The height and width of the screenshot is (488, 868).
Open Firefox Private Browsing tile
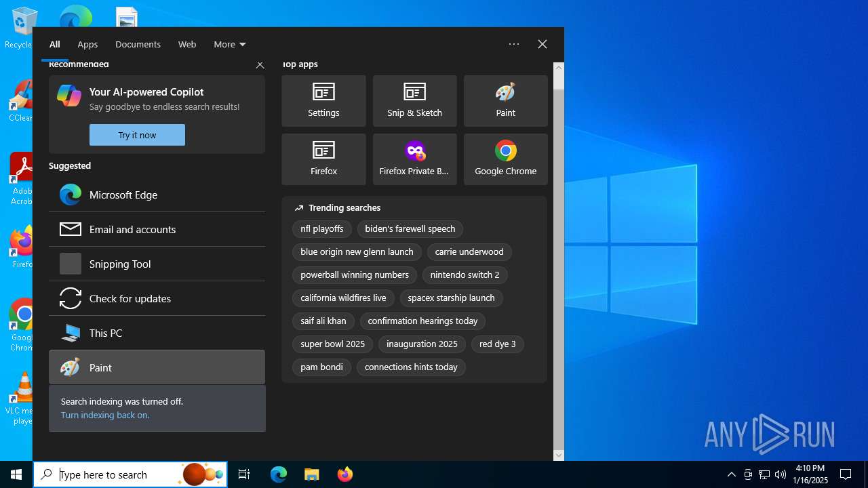tap(414, 159)
